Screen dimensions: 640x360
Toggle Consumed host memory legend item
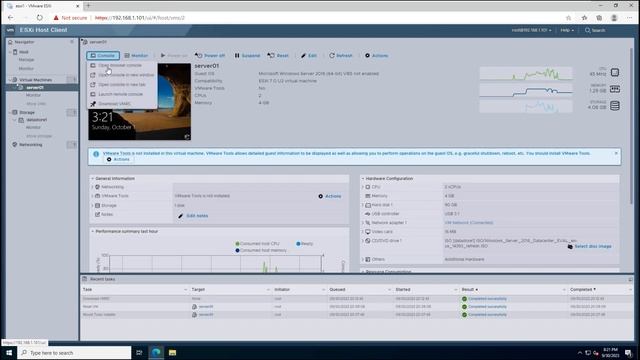pyautogui.click(x=261, y=250)
